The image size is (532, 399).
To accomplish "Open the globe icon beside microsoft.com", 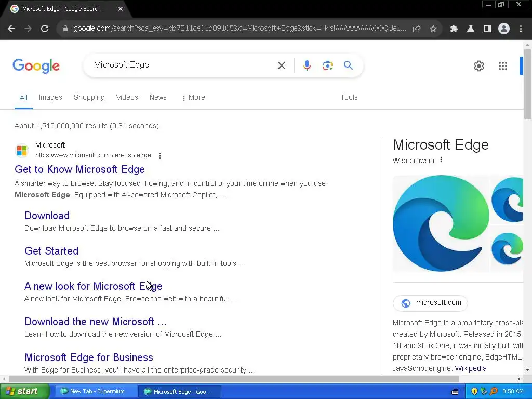I will pyautogui.click(x=405, y=303).
